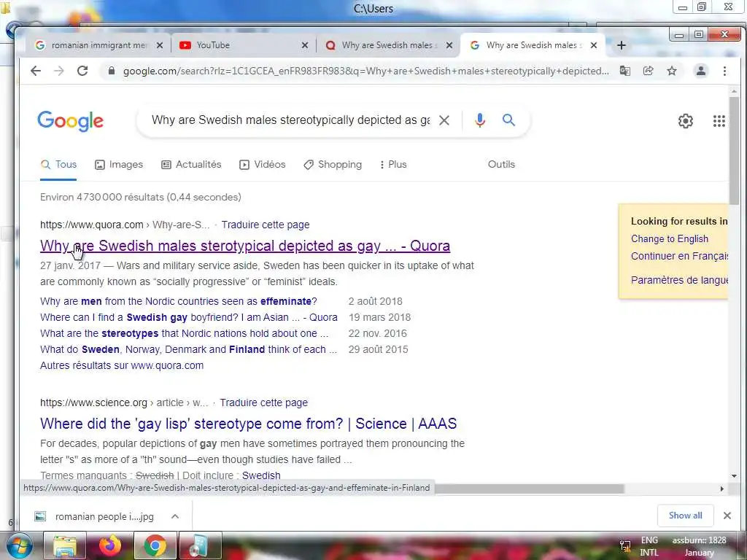The width and height of the screenshot is (747, 560).
Task: Click Change to English
Action: (670, 239)
